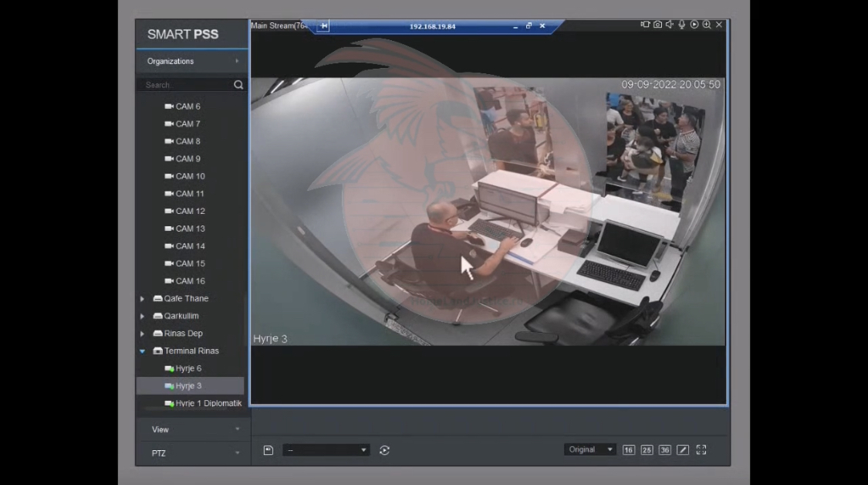Expand the Qafe Thane device group
Viewport: 868px width, 485px height.
142,299
